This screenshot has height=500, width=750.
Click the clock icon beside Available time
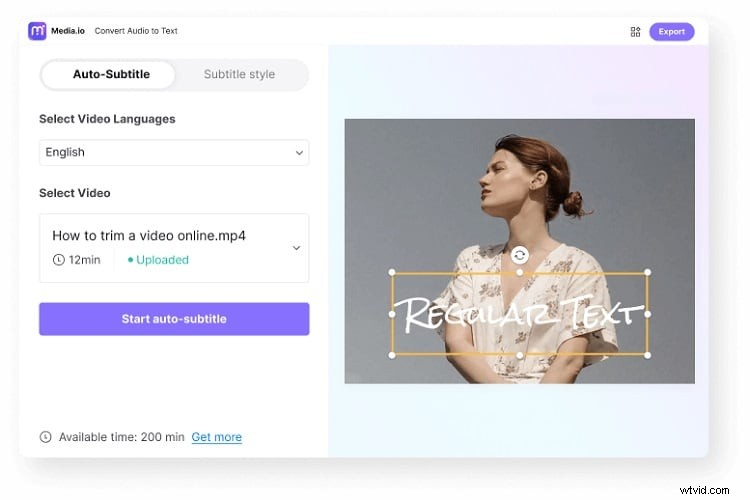point(45,437)
